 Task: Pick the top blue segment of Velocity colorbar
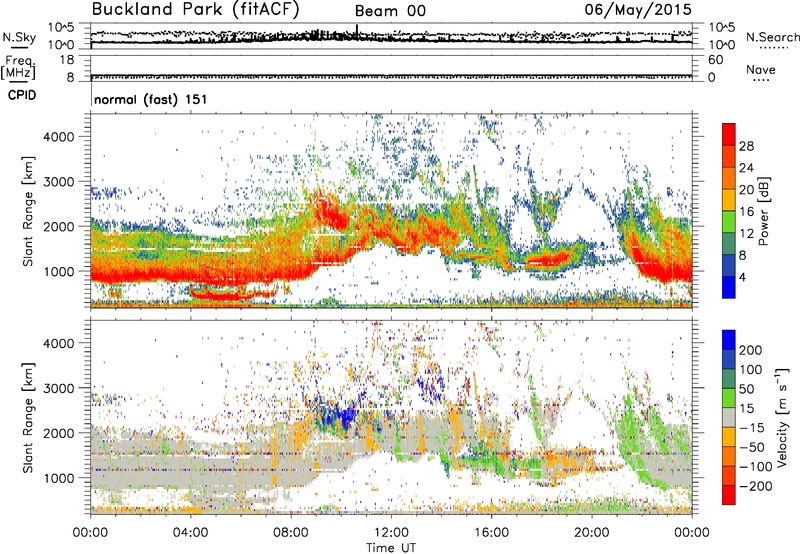click(729, 340)
